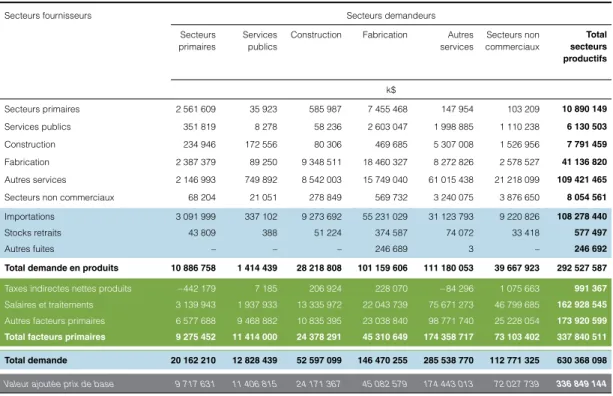This screenshot has height=396, width=613.
Task: Click value 3 876 650
Action: 519,197
